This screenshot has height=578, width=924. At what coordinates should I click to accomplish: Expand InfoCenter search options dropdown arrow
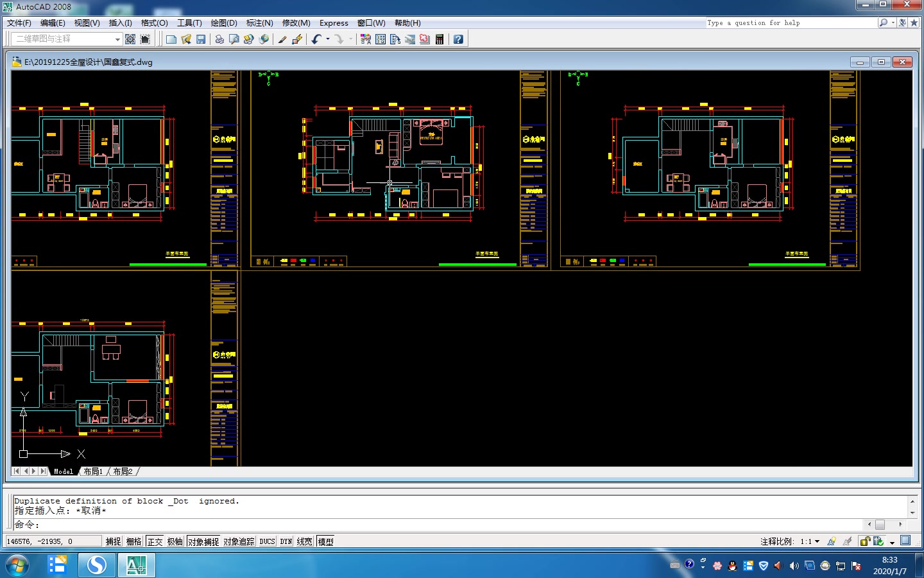tap(893, 22)
